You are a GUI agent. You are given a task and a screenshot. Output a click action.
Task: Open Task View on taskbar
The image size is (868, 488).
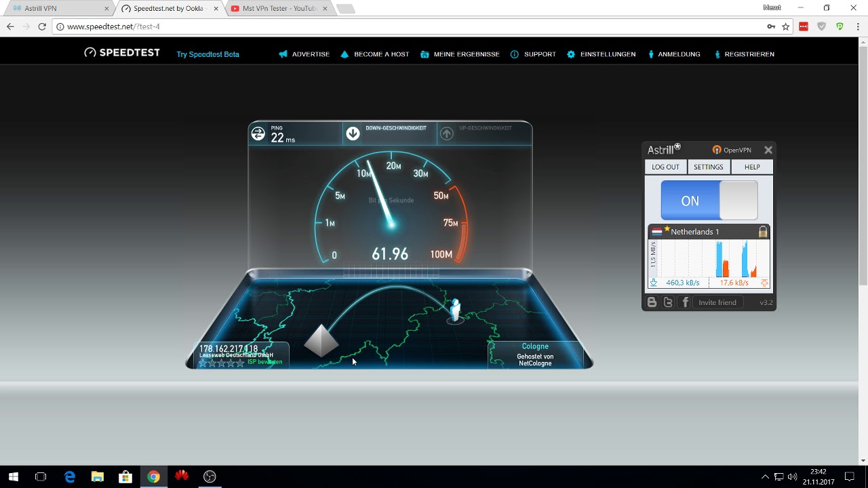41,476
